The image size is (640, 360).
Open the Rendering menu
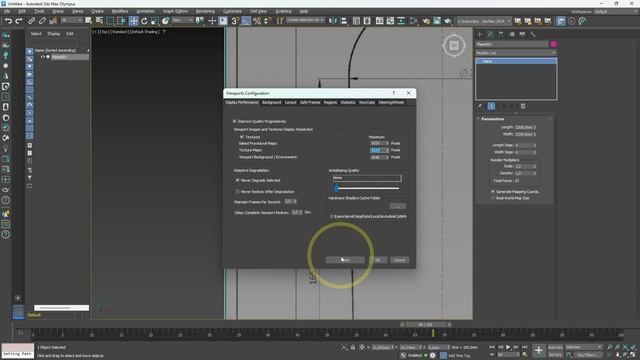click(205, 11)
